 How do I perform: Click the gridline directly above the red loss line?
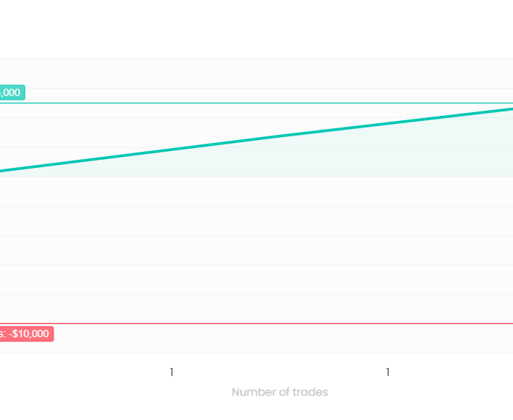click(x=256, y=294)
